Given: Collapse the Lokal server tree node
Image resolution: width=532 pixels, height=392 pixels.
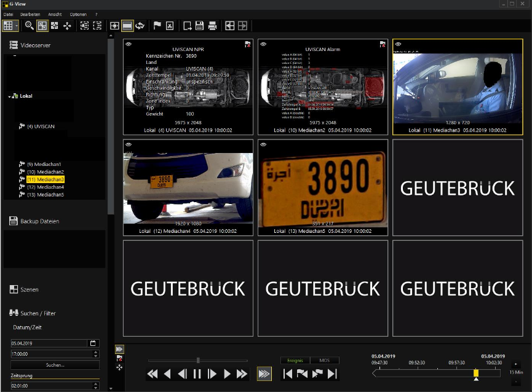Looking at the screenshot, I should [x=9, y=96].
